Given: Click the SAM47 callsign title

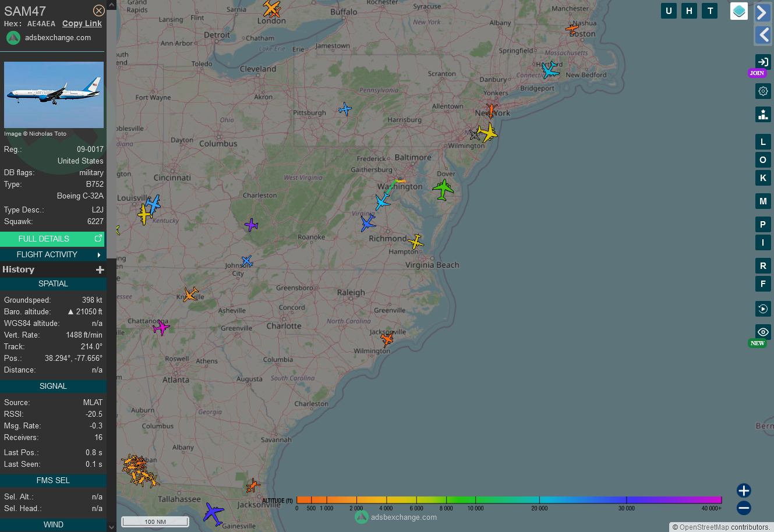Looking at the screenshot, I should (x=25, y=11).
